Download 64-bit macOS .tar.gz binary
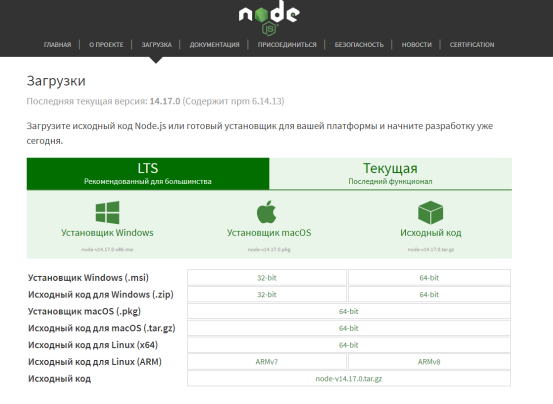This screenshot has height=404, width=553. pos(349,328)
